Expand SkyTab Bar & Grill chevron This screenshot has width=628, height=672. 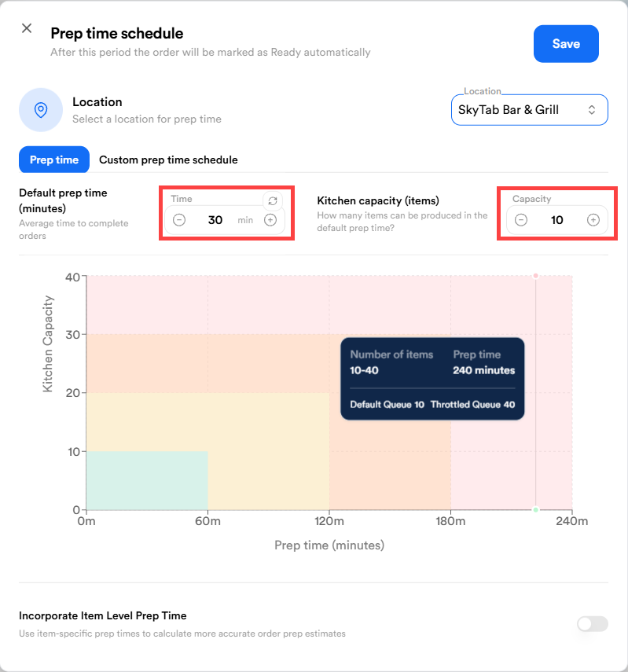[x=592, y=110]
